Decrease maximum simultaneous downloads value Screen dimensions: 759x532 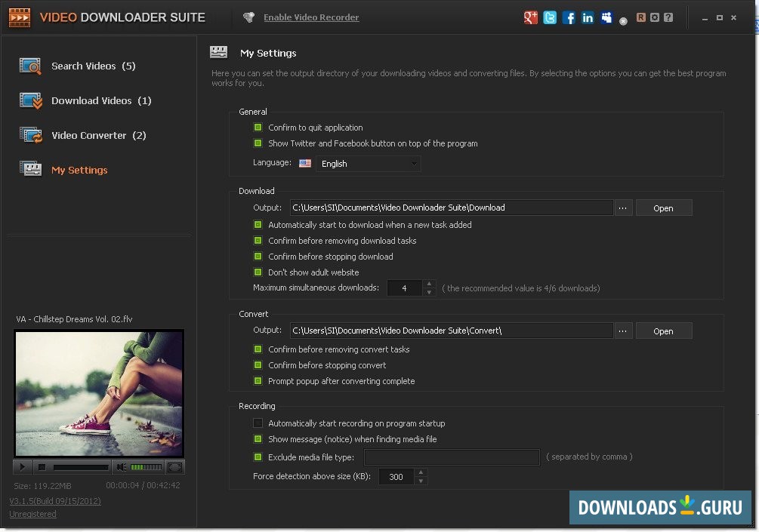429,292
